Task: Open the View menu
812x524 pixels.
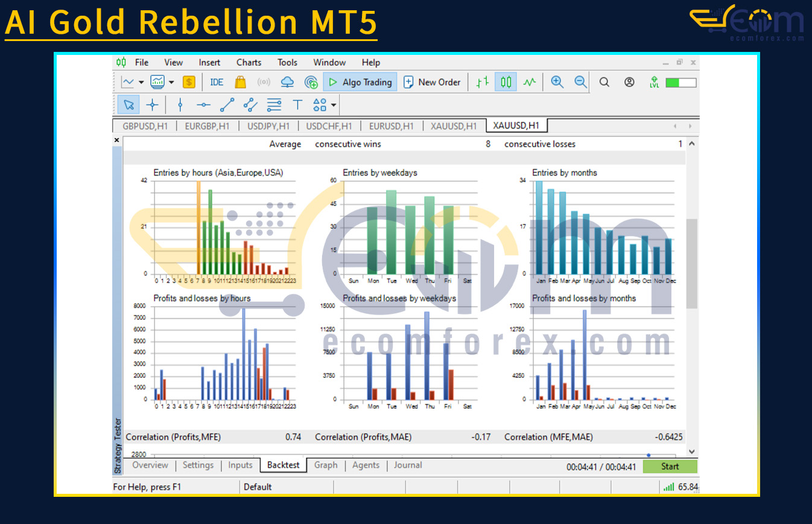Action: [x=173, y=62]
